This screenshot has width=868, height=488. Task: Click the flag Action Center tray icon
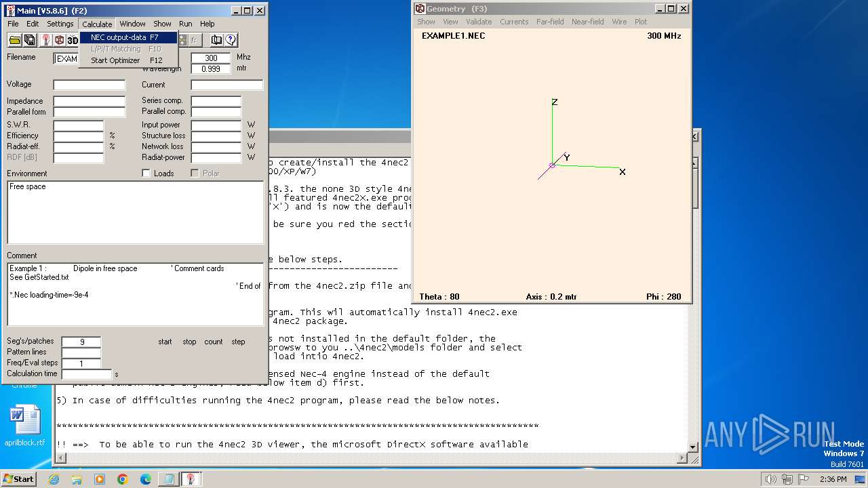(x=804, y=479)
